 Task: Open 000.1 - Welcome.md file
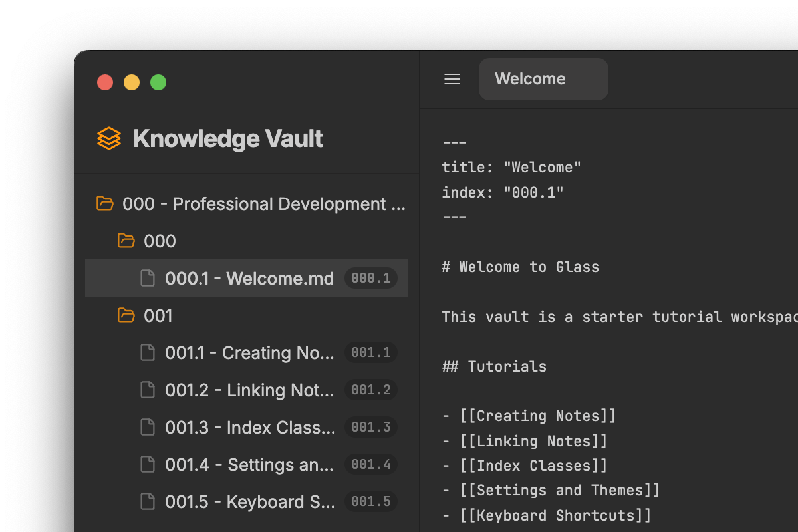pyautogui.click(x=247, y=278)
